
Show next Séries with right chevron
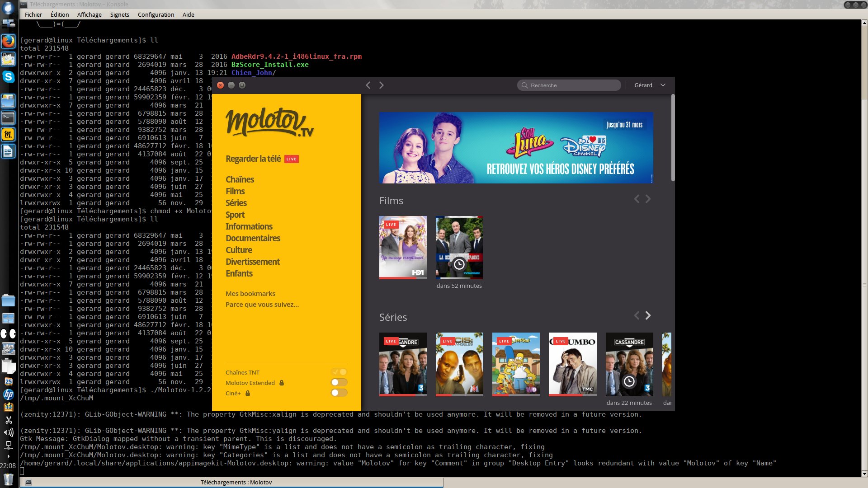(648, 315)
